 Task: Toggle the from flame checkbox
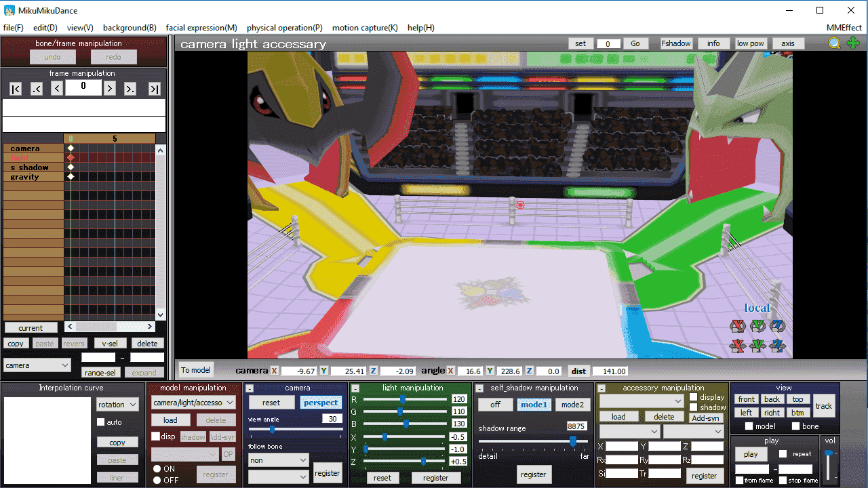click(x=739, y=481)
